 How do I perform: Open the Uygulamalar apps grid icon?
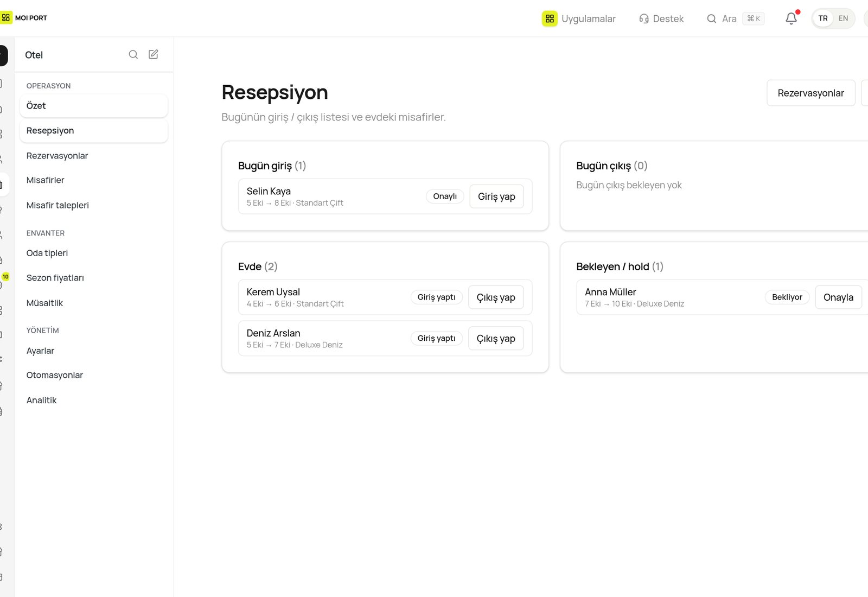click(x=550, y=18)
